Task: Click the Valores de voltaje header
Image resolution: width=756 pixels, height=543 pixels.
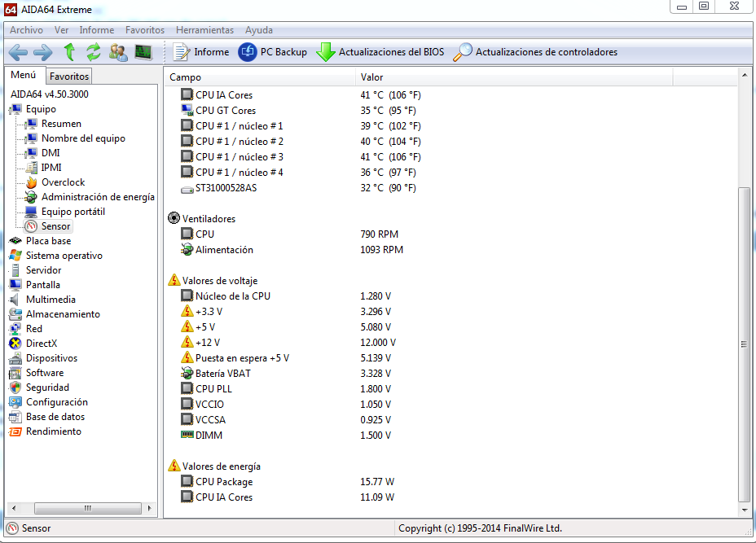Action: pyautogui.click(x=220, y=280)
